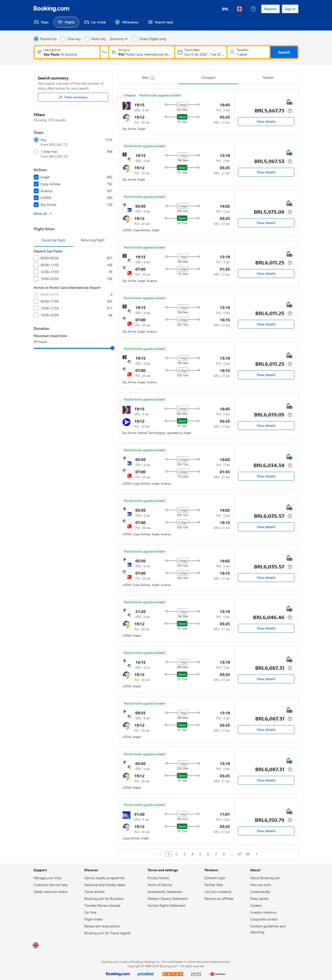Open the Economy cabin class dropdown
The width and height of the screenshot is (332, 980).
(x=119, y=39)
